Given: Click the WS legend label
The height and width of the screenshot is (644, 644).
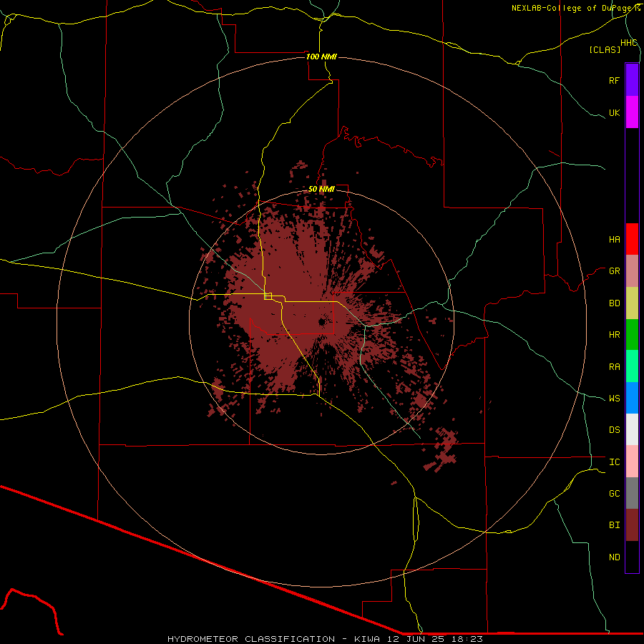Looking at the screenshot, I should coord(614,399).
